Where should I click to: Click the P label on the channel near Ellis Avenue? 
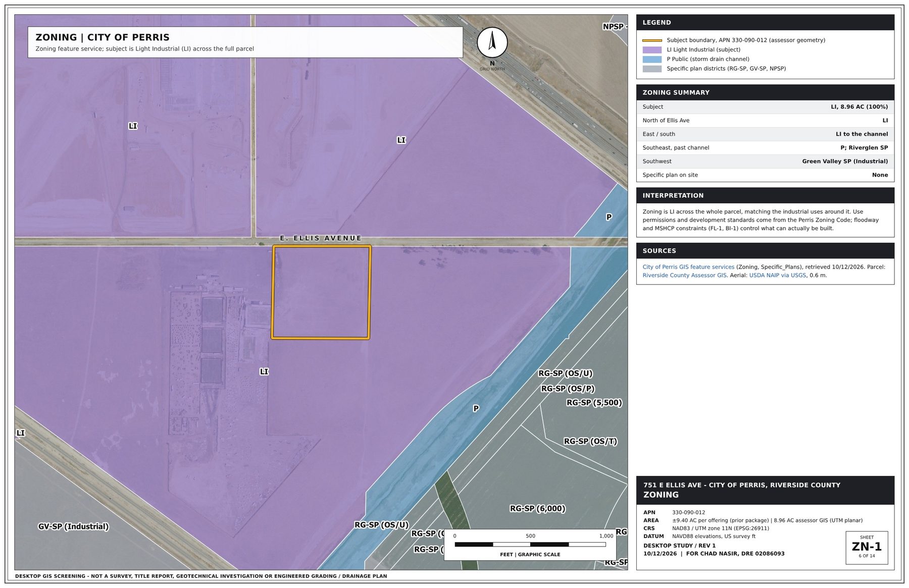coord(609,217)
